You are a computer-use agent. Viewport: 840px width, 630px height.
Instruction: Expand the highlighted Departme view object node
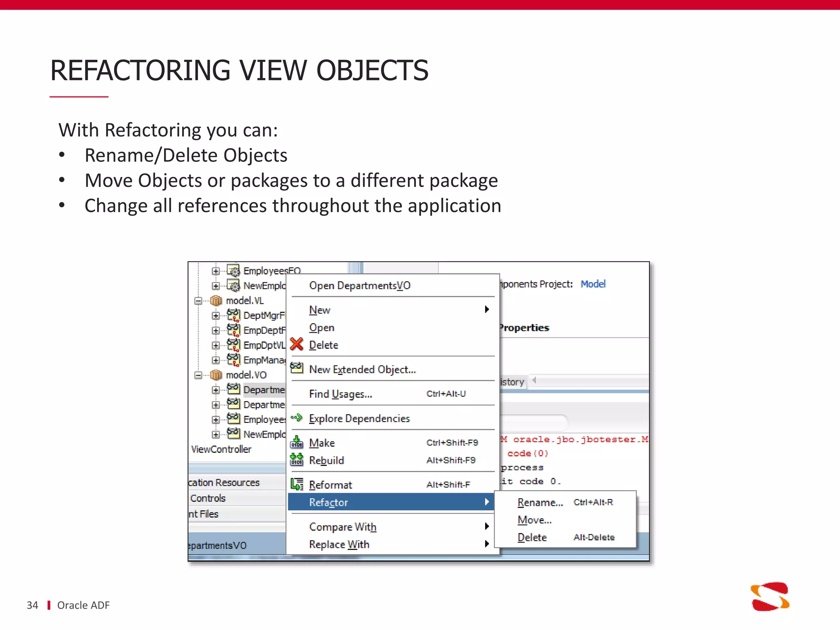coord(216,390)
